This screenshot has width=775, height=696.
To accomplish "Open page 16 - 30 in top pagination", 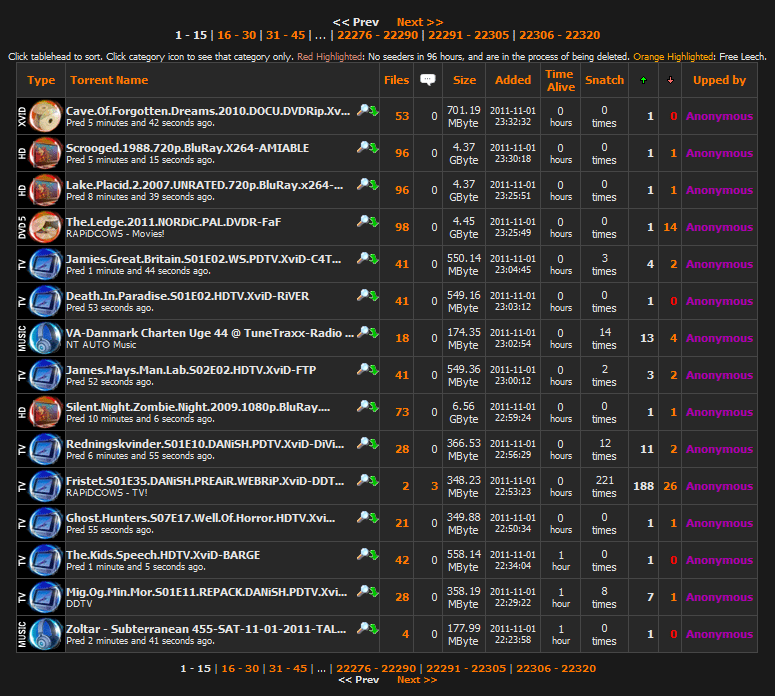I will 237,35.
